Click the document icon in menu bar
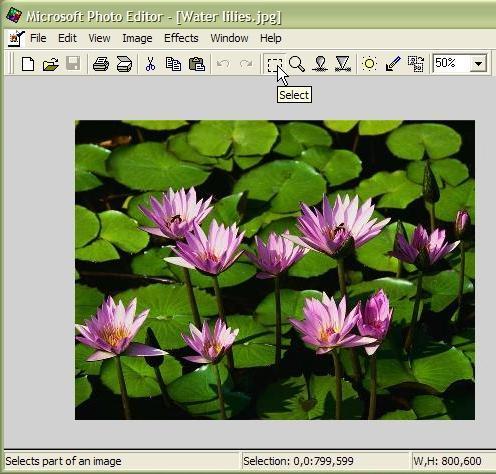 [16, 39]
